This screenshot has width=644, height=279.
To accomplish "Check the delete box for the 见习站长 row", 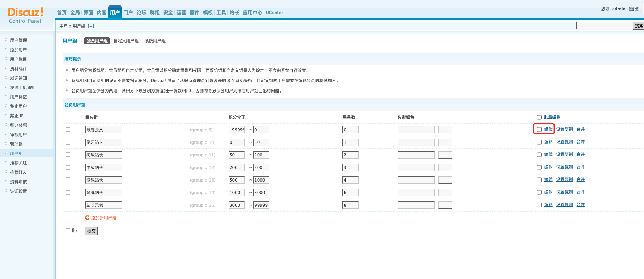I will 68,142.
